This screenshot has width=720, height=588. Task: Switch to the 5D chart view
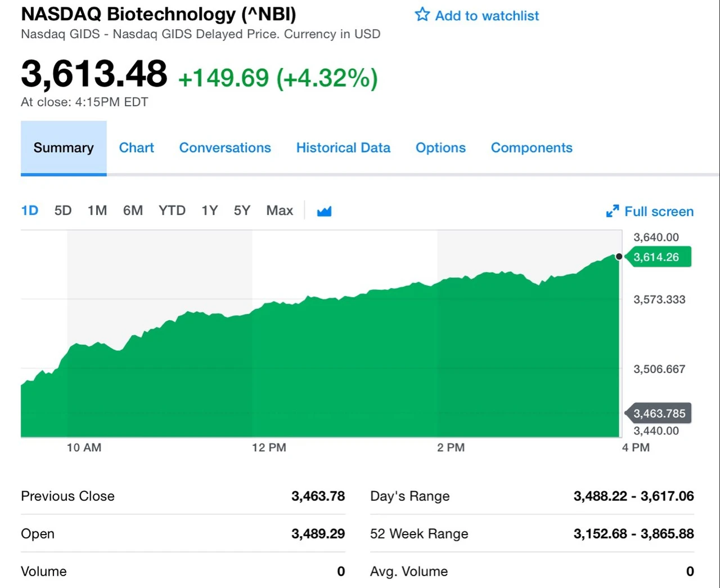(x=62, y=210)
